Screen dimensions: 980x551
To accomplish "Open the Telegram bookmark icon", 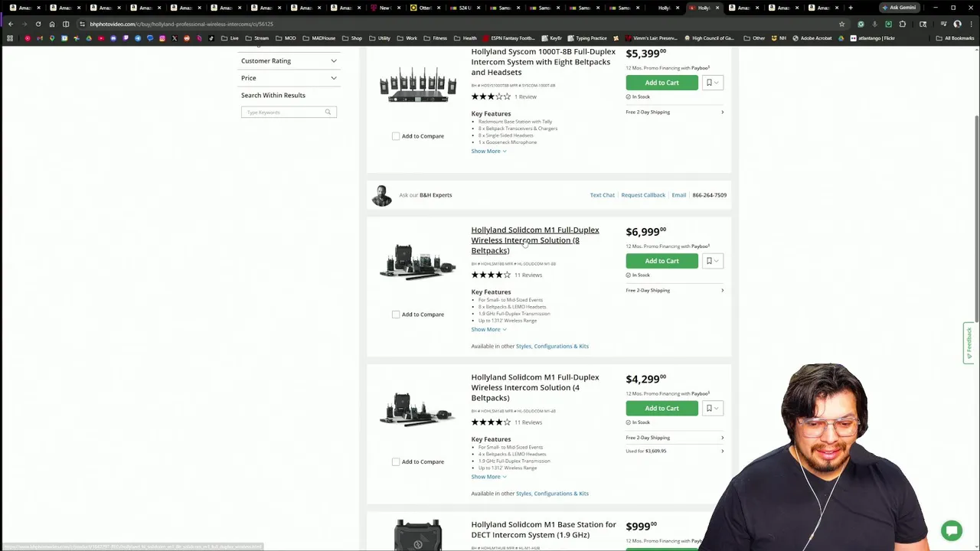I will click(x=138, y=38).
